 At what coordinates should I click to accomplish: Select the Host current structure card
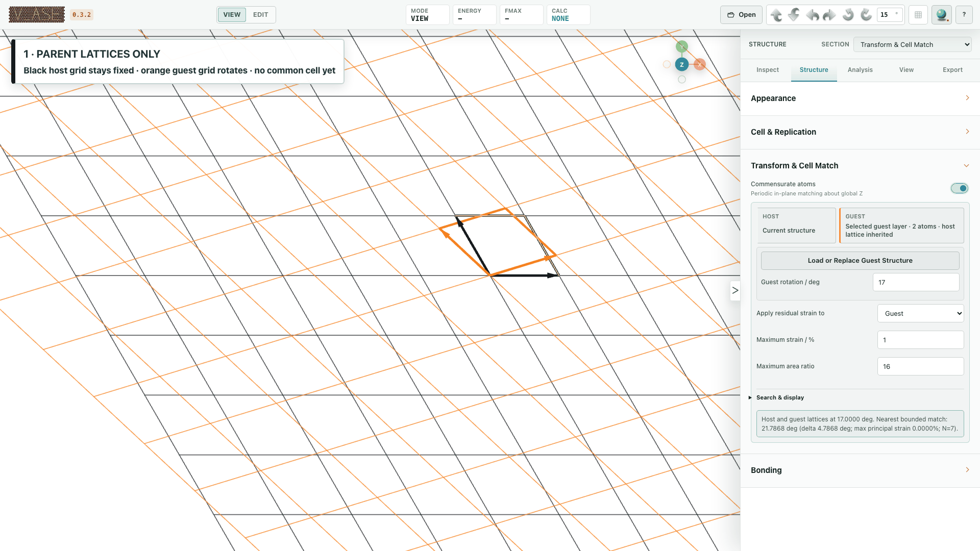pos(796,225)
